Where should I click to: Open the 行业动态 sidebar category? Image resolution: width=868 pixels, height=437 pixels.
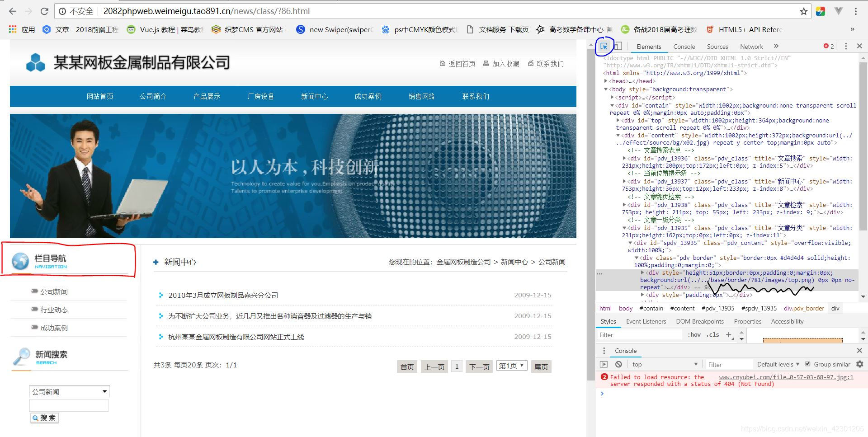point(54,310)
